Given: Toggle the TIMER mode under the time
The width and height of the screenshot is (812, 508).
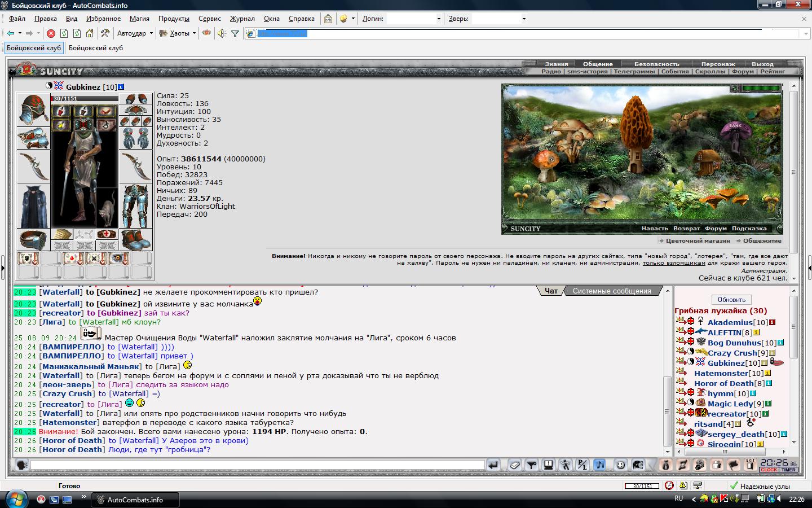Looking at the screenshot, I should 788,470.
